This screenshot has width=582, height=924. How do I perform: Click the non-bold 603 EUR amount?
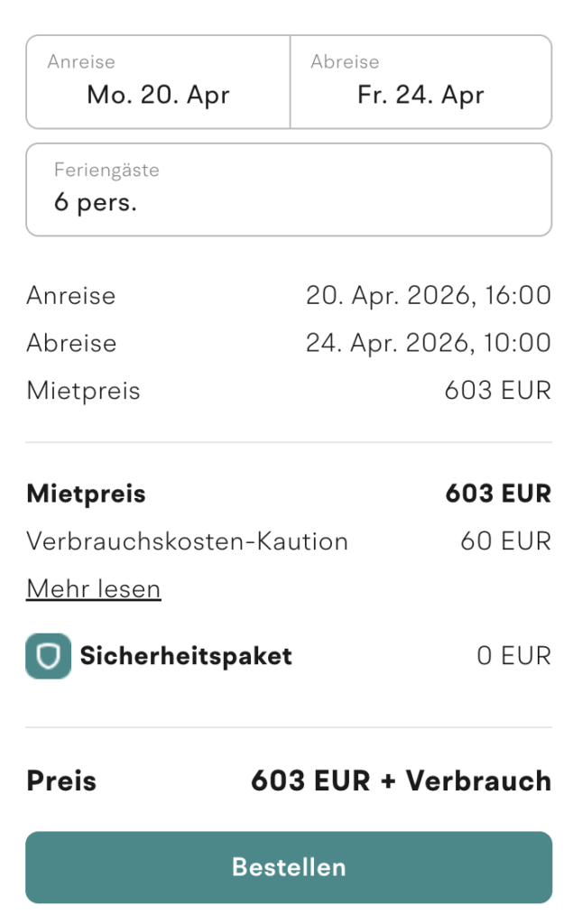pos(497,392)
